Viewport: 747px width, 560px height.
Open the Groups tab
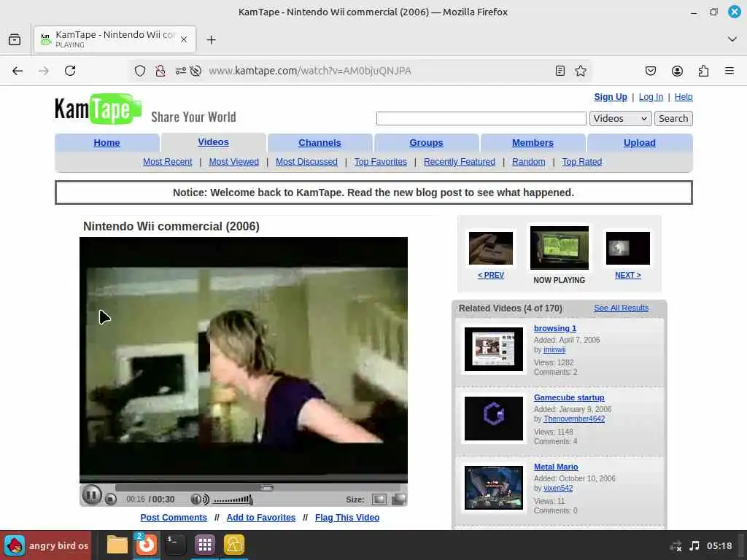coord(426,142)
